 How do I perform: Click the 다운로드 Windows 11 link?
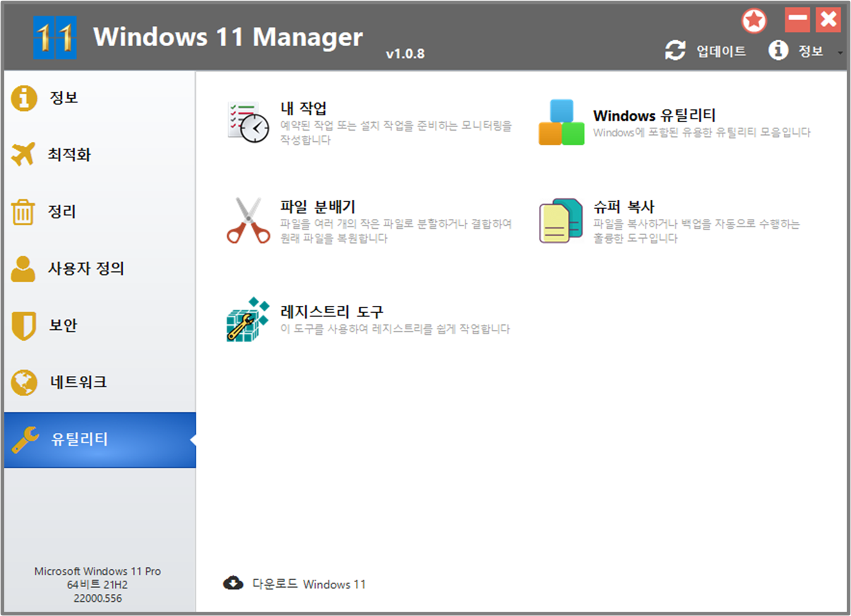[309, 584]
